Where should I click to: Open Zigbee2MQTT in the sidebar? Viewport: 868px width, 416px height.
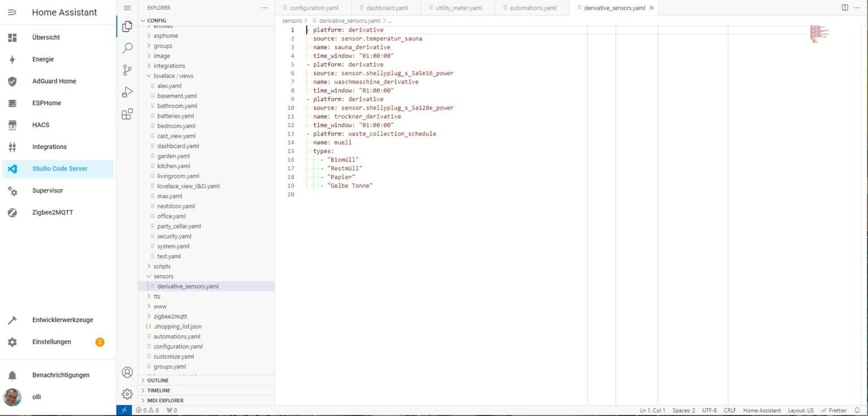tap(53, 212)
